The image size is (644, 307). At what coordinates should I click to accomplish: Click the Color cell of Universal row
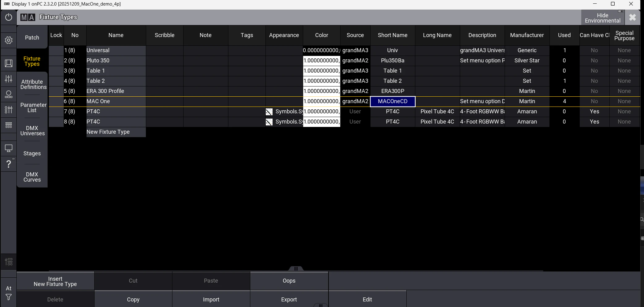pos(321,50)
